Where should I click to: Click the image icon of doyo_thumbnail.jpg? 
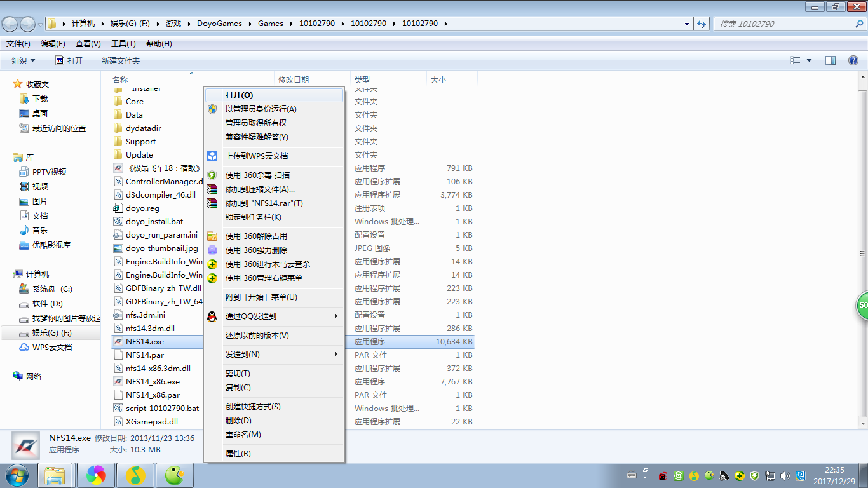(118, 248)
